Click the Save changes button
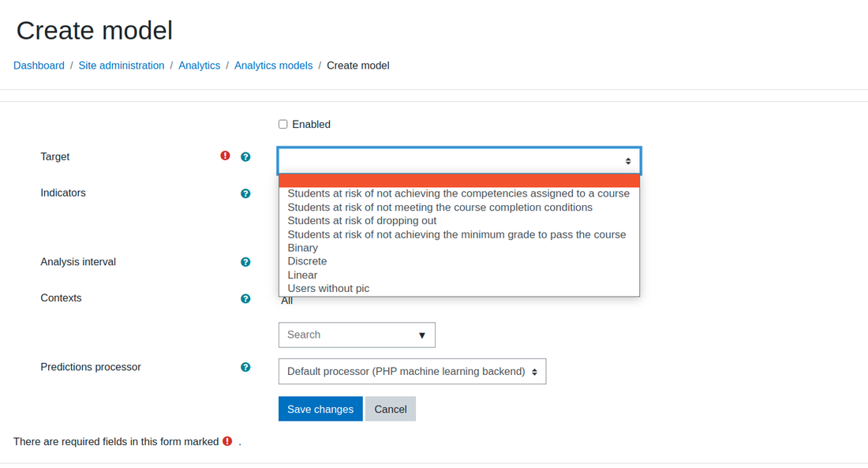 [320, 409]
